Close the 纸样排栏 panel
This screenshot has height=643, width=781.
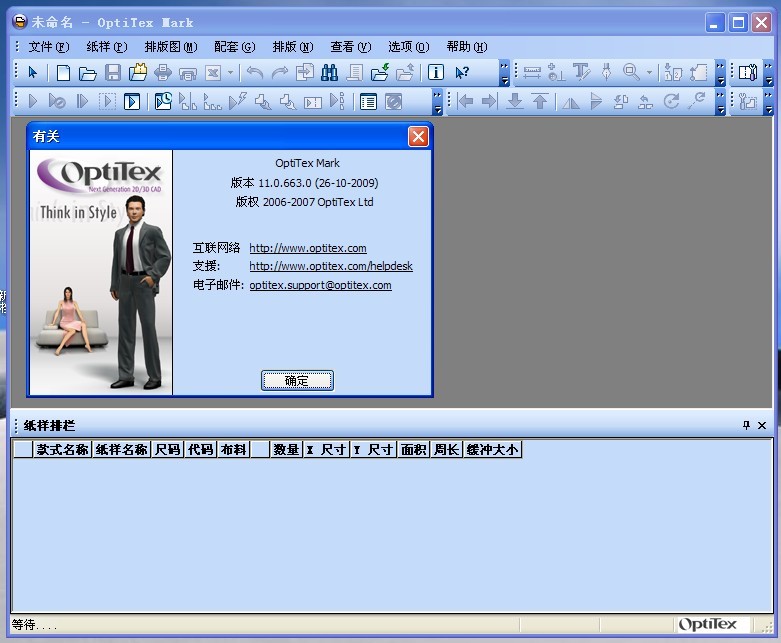pos(762,425)
